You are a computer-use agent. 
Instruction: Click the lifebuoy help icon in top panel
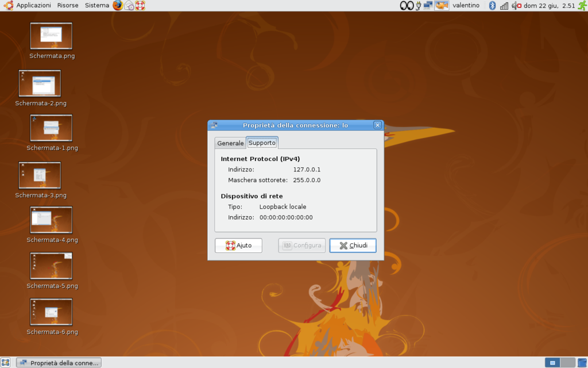140,6
